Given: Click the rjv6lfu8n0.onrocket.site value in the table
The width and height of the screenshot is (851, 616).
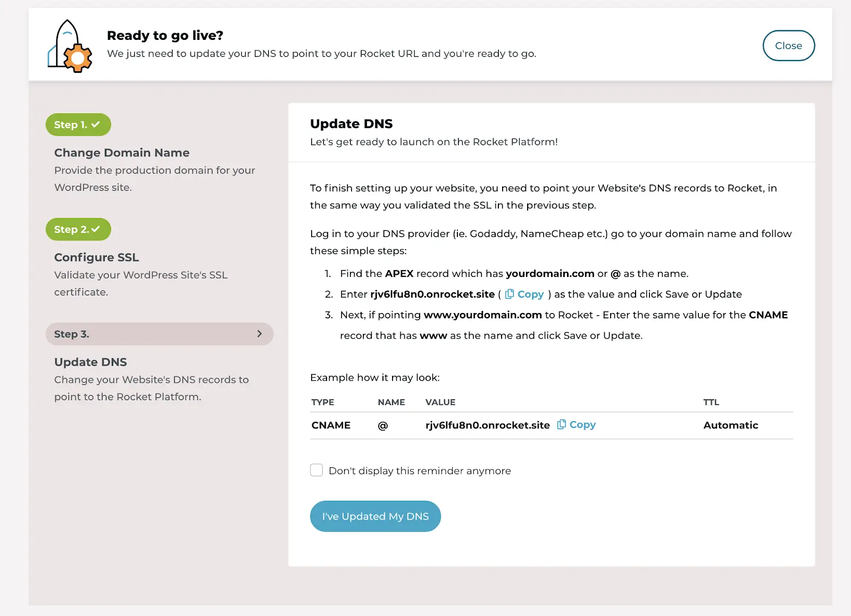Looking at the screenshot, I should click(487, 425).
